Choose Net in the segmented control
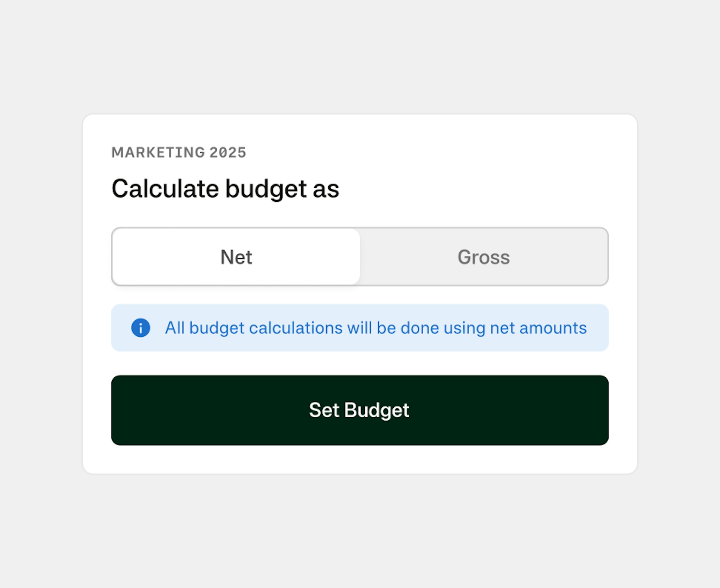Image resolution: width=720 pixels, height=588 pixels. (x=236, y=257)
